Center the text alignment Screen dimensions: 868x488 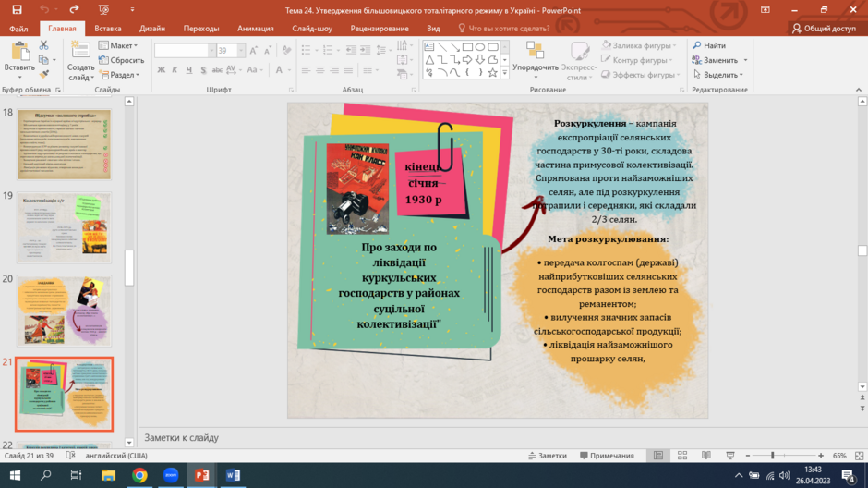tap(320, 70)
